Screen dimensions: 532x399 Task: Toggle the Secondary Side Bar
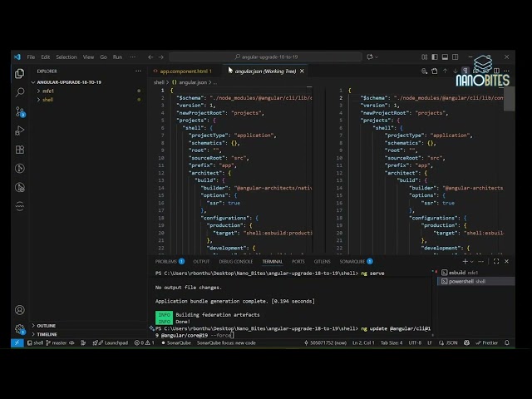point(456,57)
